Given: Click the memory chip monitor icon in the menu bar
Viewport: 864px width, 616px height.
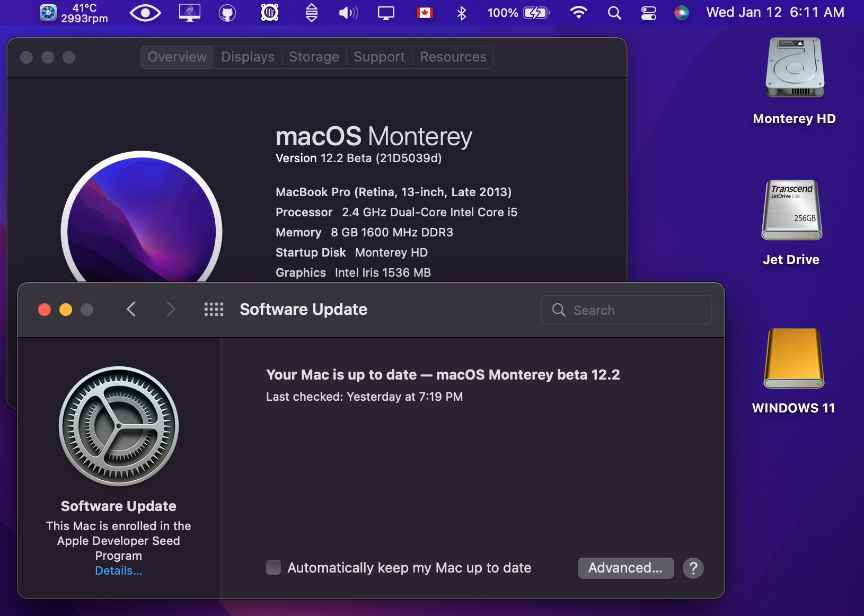Looking at the screenshot, I should coord(270,12).
